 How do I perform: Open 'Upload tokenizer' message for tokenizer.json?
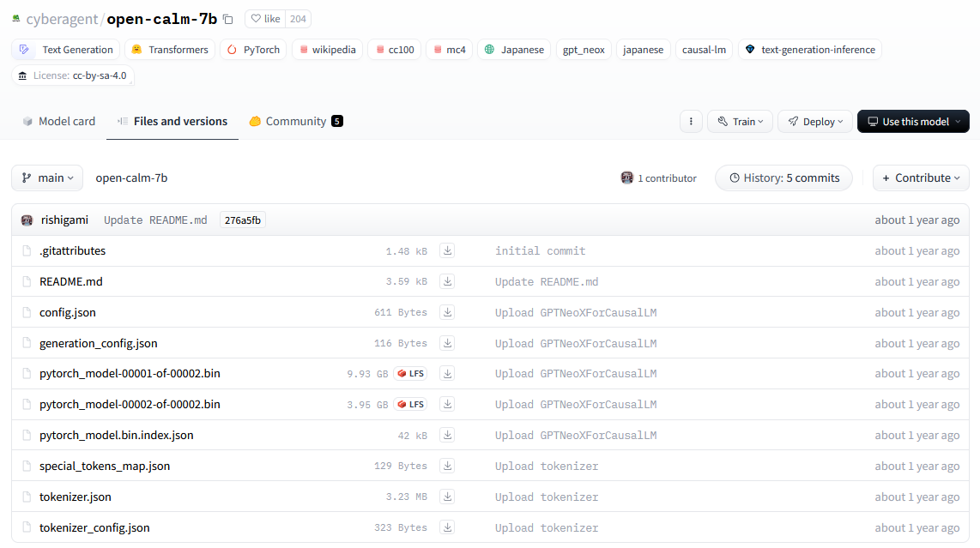click(547, 497)
